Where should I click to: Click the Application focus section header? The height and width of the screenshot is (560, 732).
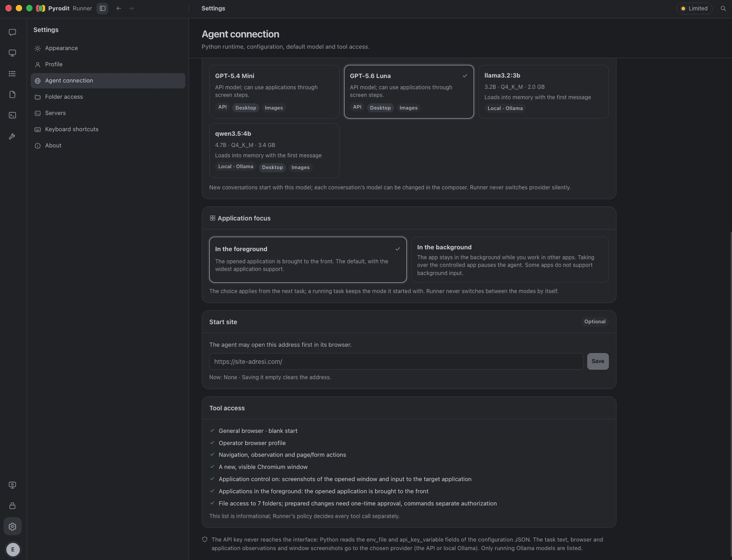[x=409, y=218]
